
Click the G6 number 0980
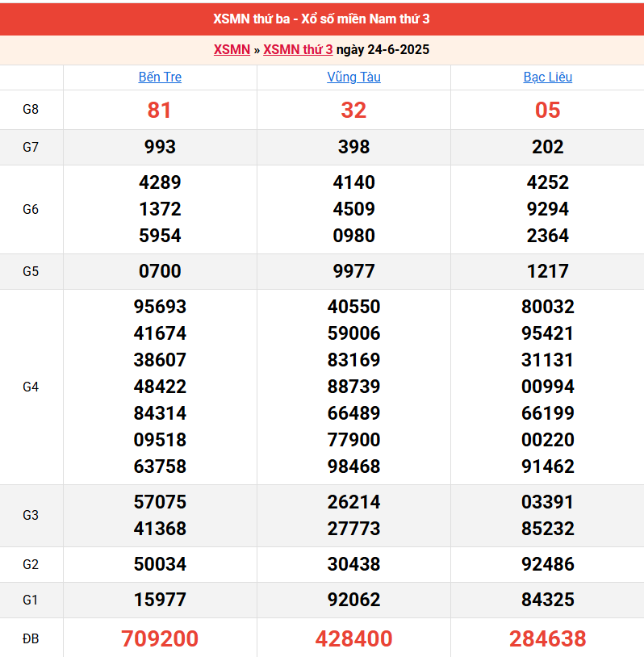pyautogui.click(x=354, y=236)
